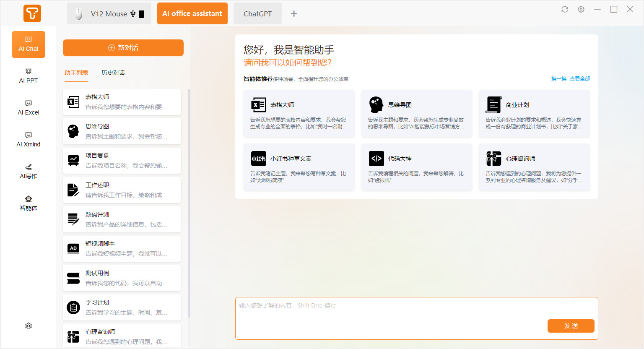Add a new tab with the plus icon
This screenshot has width=644, height=349.
tap(294, 14)
